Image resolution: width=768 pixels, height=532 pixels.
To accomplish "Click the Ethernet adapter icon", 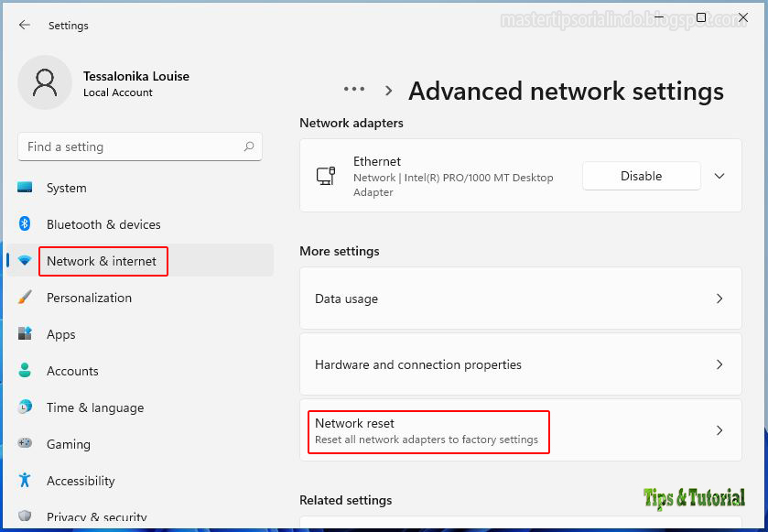I will tap(326, 175).
